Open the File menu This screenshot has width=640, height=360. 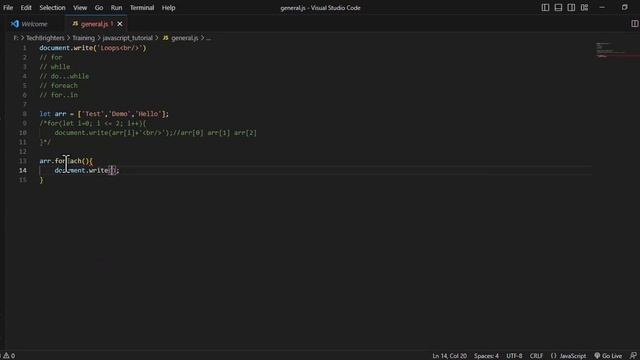(x=8, y=8)
